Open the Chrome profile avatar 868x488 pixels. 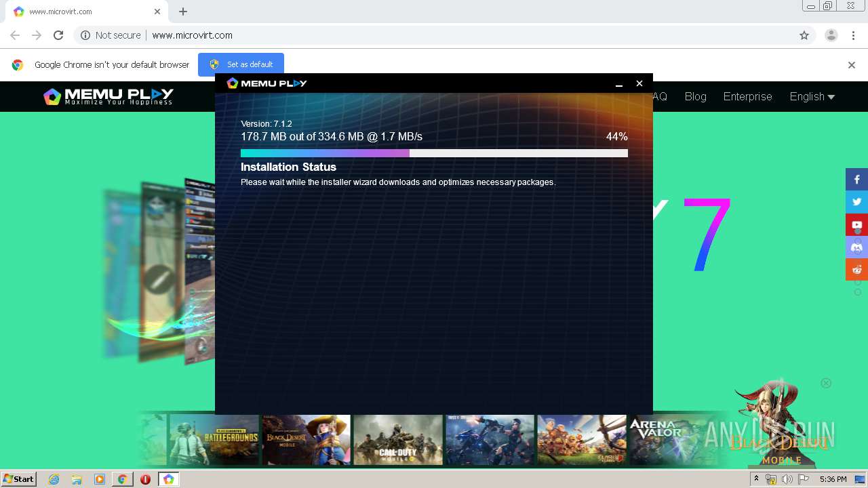[x=831, y=35]
